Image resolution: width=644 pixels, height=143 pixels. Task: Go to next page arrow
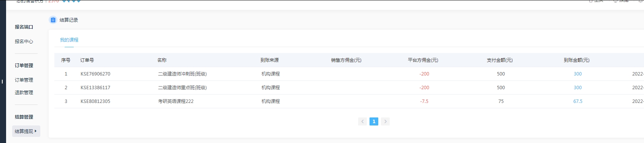(x=385, y=121)
